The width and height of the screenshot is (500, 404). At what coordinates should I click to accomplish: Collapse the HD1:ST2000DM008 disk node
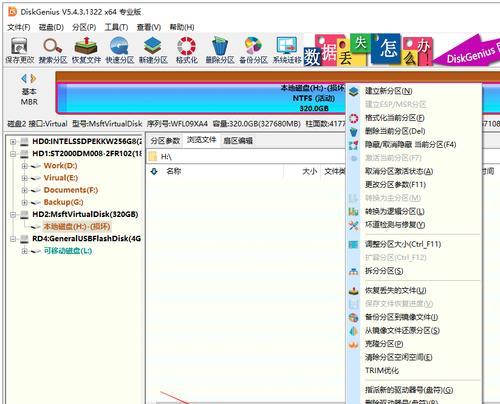click(13, 154)
